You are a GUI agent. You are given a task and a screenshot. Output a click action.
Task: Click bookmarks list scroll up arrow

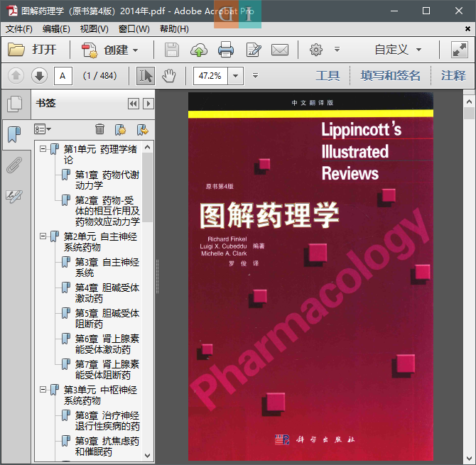(148, 148)
